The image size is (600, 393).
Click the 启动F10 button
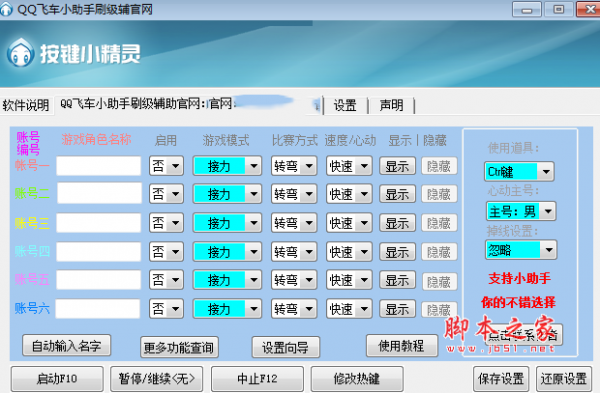tap(57, 378)
